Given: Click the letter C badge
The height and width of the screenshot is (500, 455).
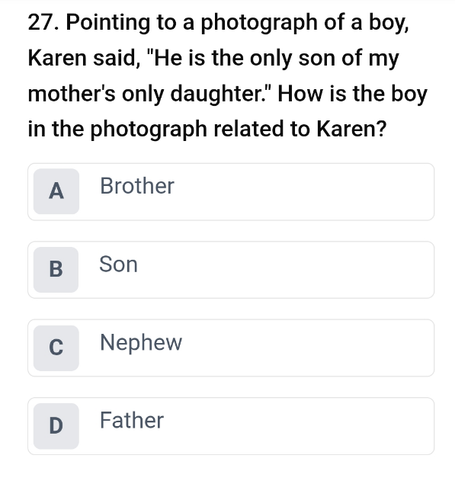Looking at the screenshot, I should coord(56,348).
